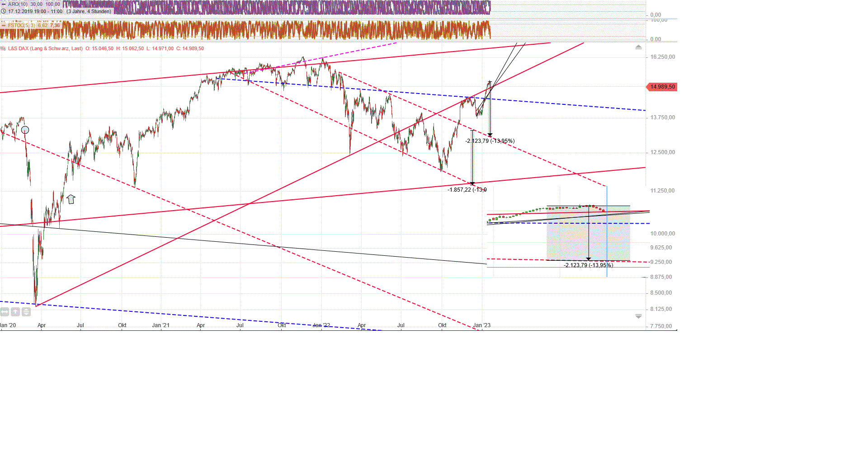This screenshot has width=868, height=470.
Task: Click the current price tag 14.989,50
Action: pos(662,87)
